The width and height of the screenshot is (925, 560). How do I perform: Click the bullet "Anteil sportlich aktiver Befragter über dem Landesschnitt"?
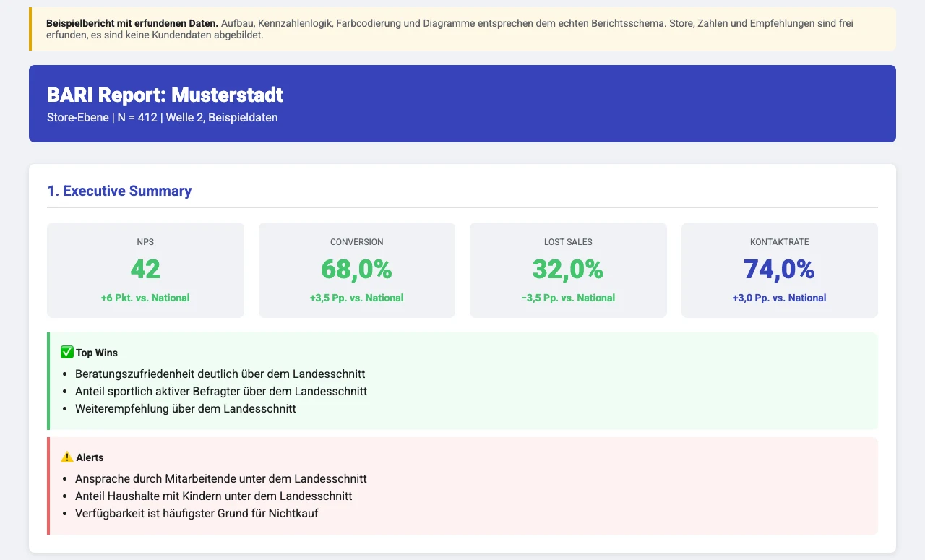(221, 391)
